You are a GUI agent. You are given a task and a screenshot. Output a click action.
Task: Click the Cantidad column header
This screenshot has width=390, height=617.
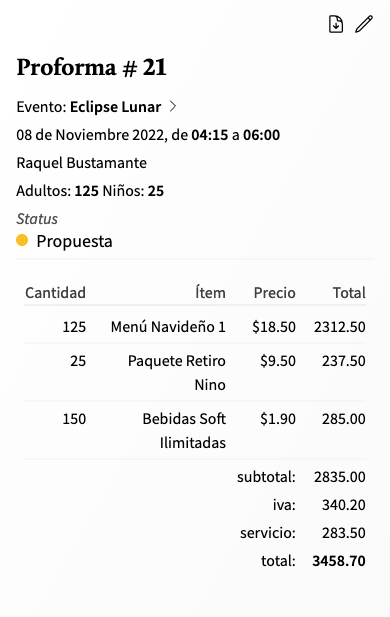[x=55, y=293]
